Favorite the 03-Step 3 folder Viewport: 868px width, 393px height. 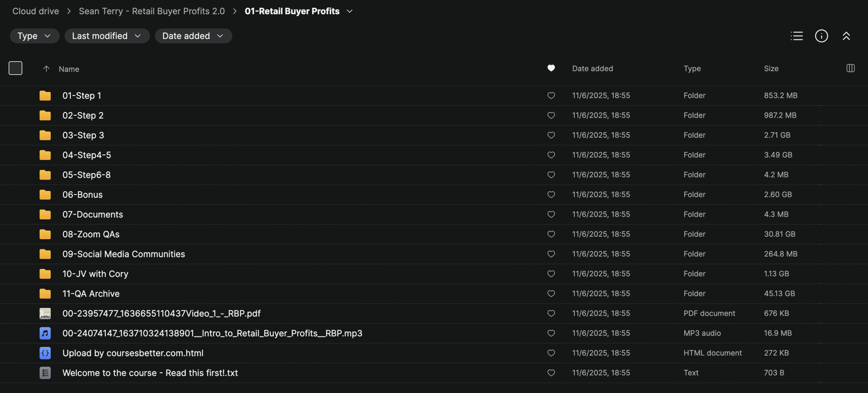click(551, 135)
